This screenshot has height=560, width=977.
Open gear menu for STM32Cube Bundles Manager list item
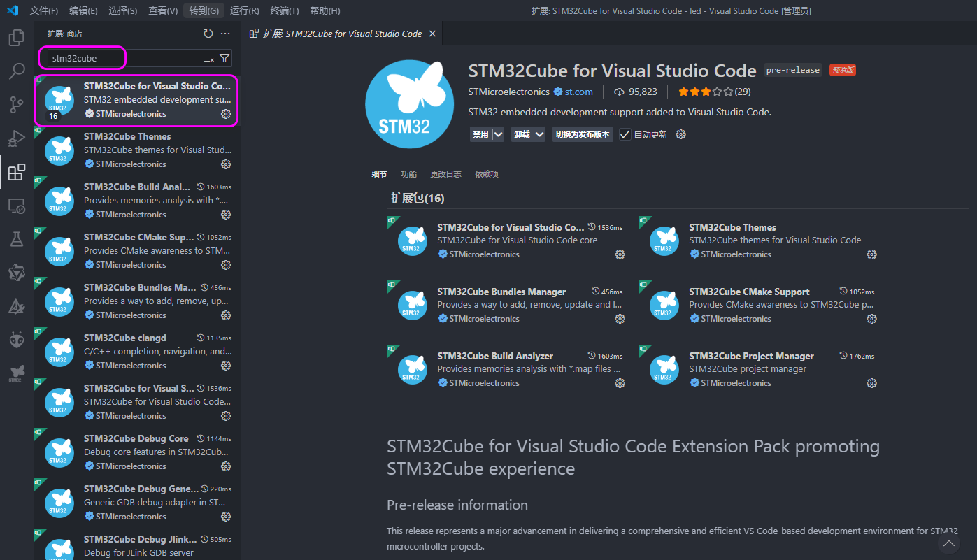pyautogui.click(x=226, y=315)
